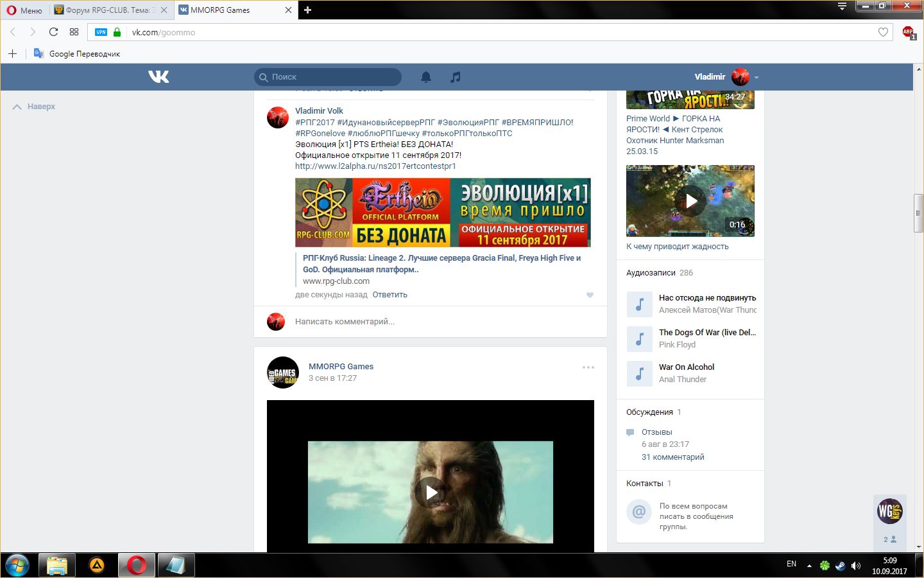Open the Контакты section header

click(x=648, y=484)
